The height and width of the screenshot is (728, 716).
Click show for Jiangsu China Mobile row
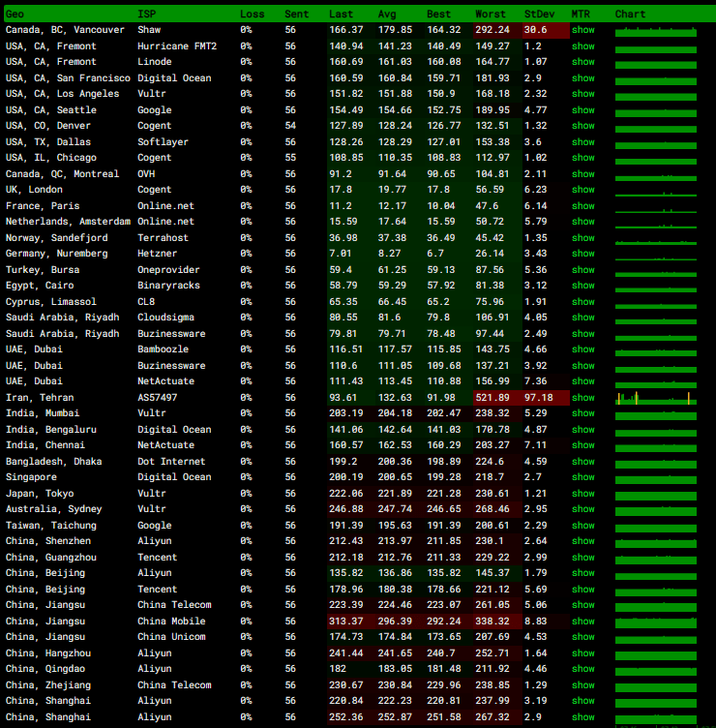coord(582,622)
